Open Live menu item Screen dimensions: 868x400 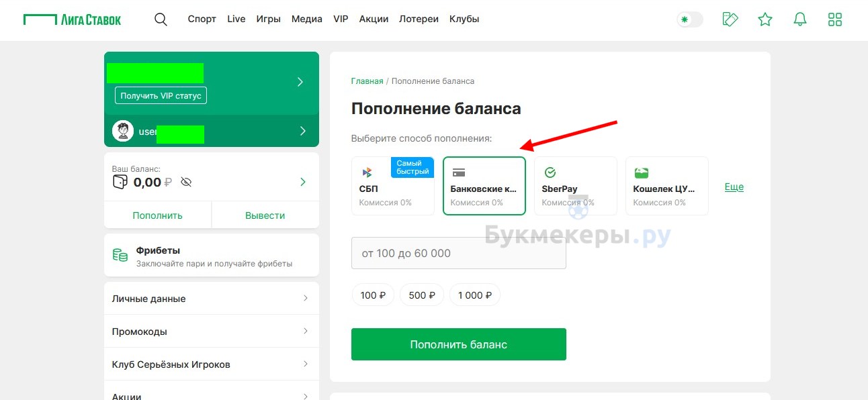(236, 19)
